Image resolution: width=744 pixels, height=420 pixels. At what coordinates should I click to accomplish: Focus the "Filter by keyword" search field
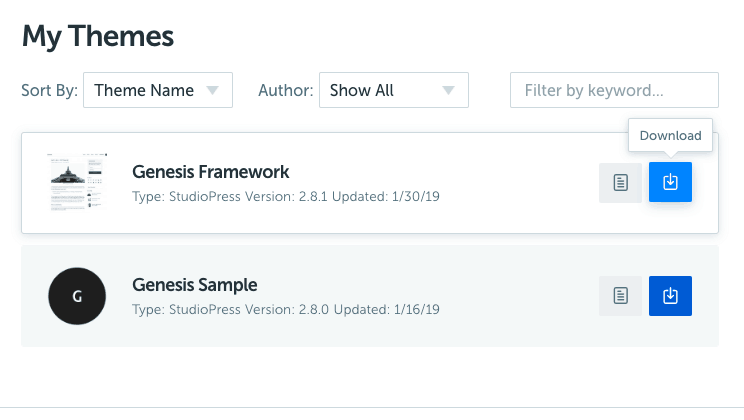(614, 90)
